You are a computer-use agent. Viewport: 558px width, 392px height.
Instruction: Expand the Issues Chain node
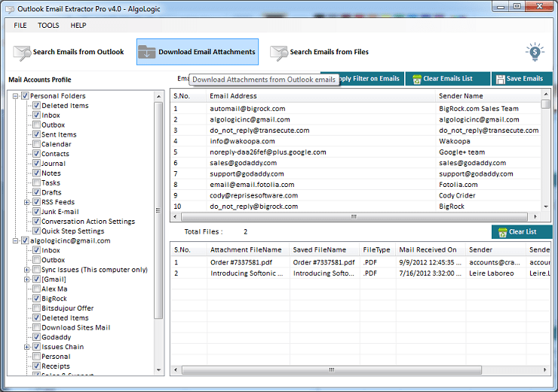point(26,347)
